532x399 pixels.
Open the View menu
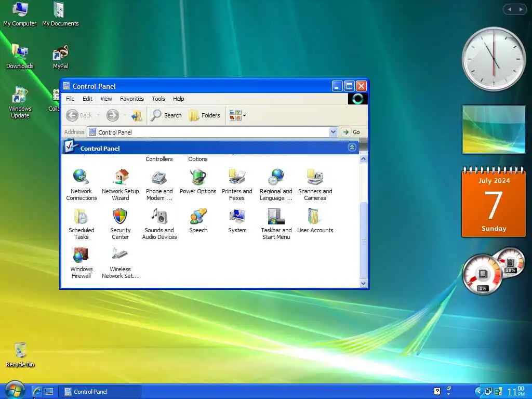click(106, 99)
